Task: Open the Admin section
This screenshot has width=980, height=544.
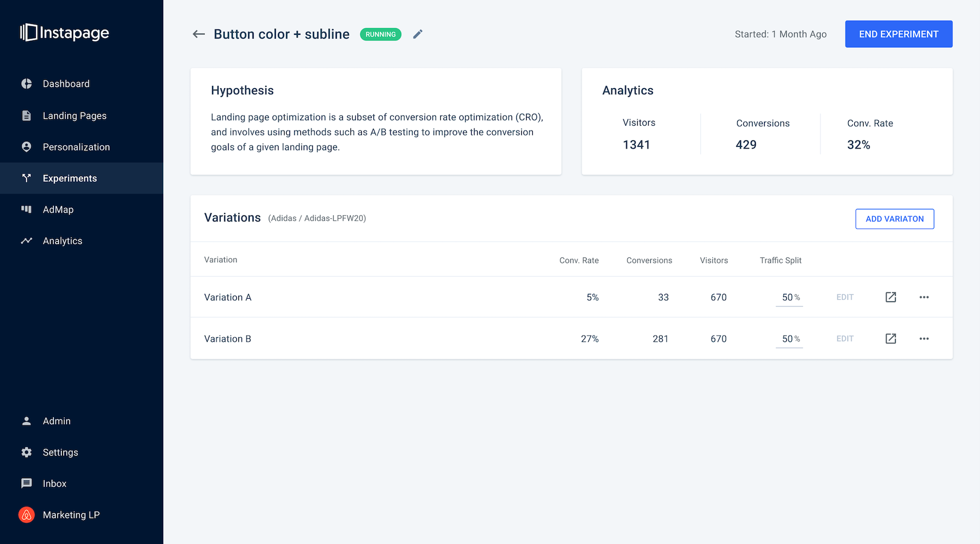Action: point(27,421)
